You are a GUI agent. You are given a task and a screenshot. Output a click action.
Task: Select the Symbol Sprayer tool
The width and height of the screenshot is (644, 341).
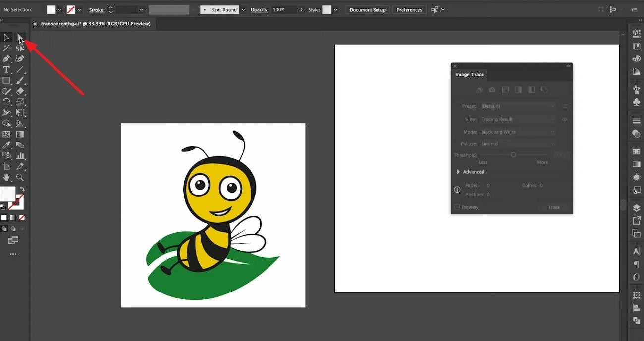pyautogui.click(x=6, y=156)
